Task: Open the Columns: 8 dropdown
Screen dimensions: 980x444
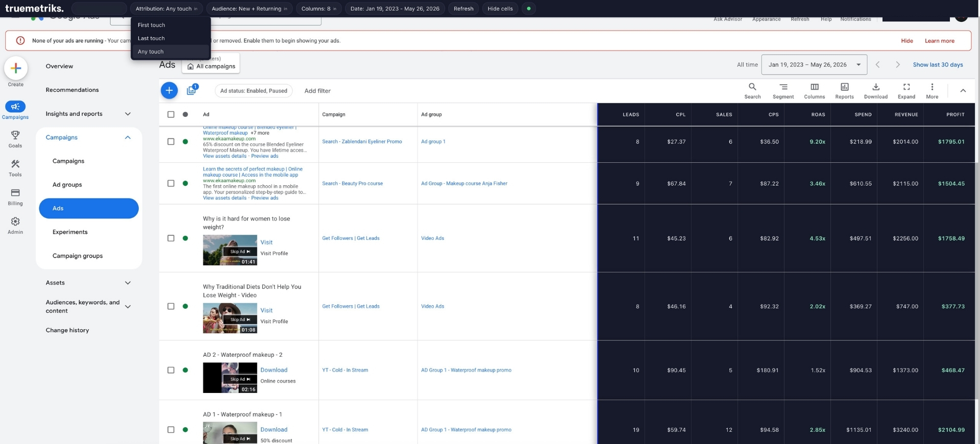Action: click(318, 9)
